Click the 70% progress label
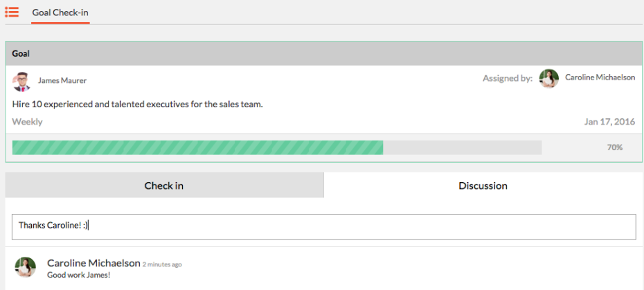 click(615, 147)
